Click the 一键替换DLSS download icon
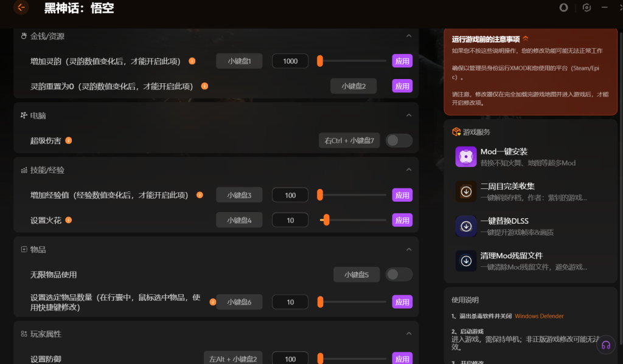 click(465, 226)
